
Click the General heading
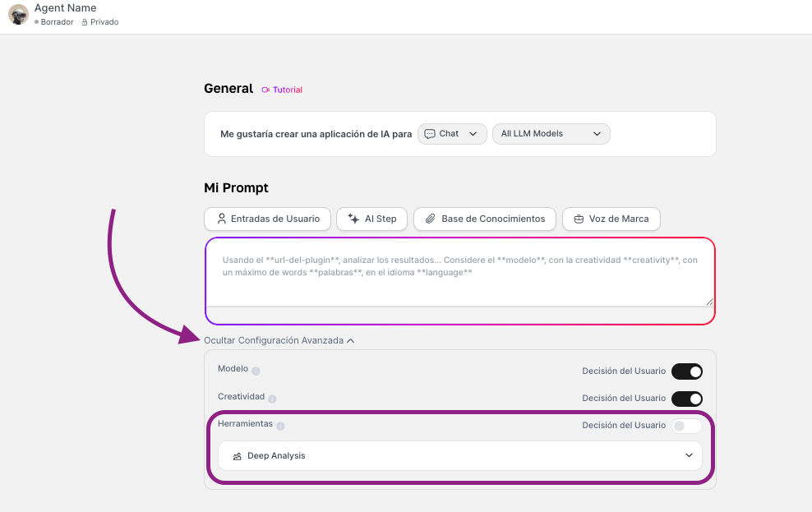pyautogui.click(x=228, y=89)
